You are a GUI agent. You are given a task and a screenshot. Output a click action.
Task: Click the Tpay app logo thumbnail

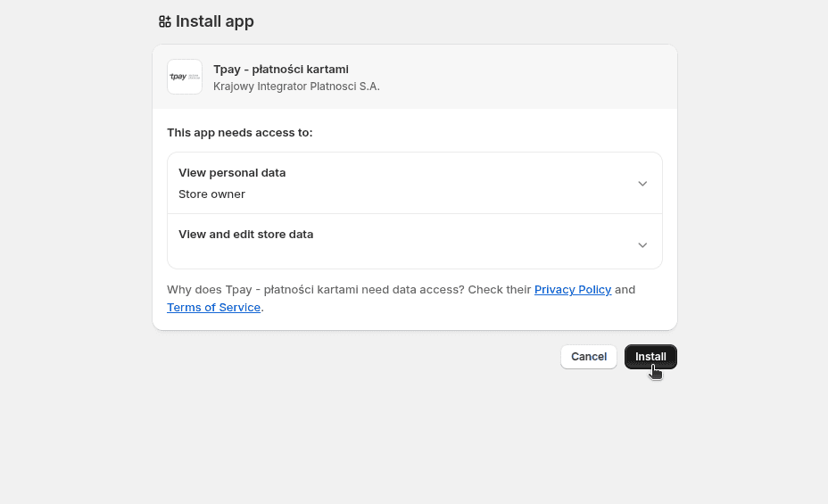click(x=185, y=77)
